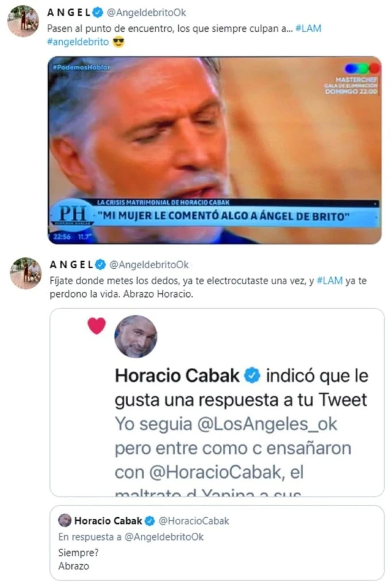Play the Horacio Cabak PH video thumbnail
Viewport: 392px width, 588px height.
[214, 150]
